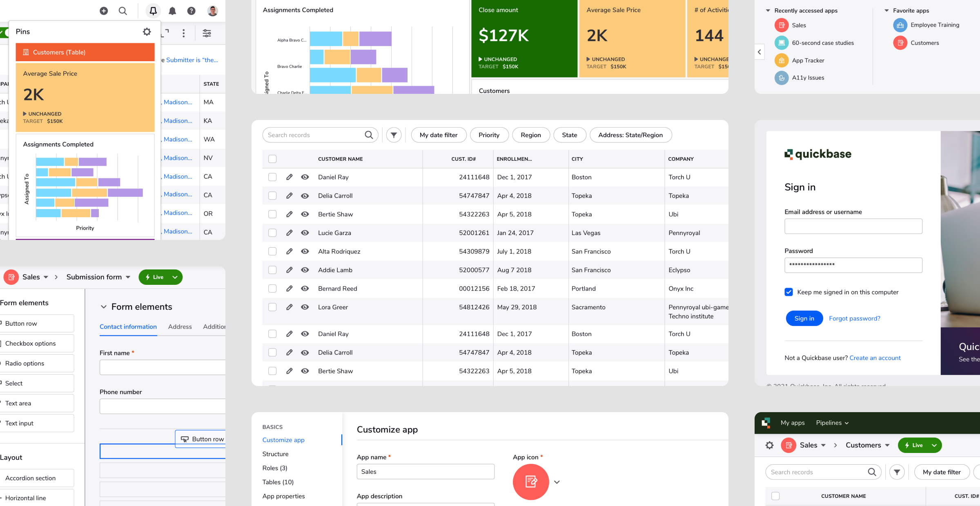
Task: Click inside the Email address or username field
Action: click(x=853, y=226)
